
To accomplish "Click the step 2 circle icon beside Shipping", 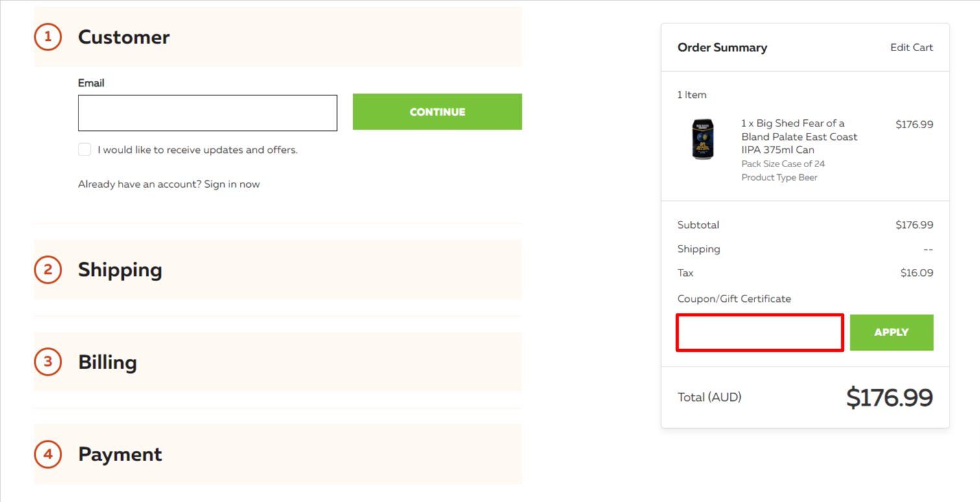I will pos(48,269).
